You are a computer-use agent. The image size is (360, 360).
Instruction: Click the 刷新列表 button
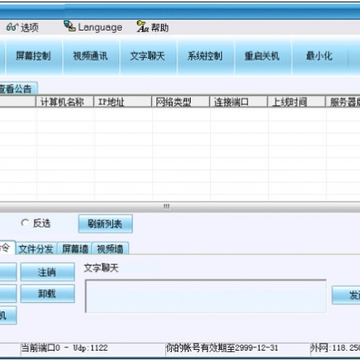coord(105,224)
